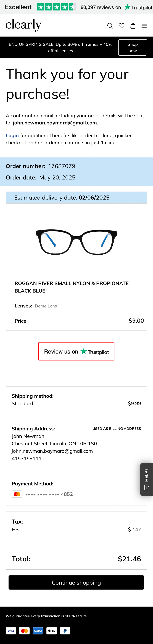The width and height of the screenshot is (153, 644).
Task: Click the Continue shopping button
Action: tap(76, 582)
